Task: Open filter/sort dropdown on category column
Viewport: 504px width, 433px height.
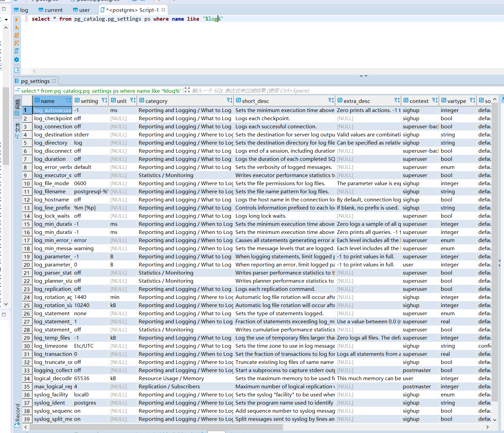Action: coord(229,101)
